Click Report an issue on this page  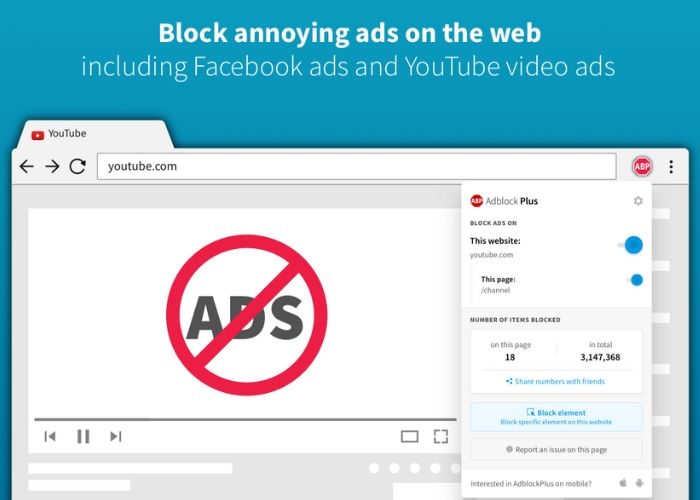[x=556, y=450]
